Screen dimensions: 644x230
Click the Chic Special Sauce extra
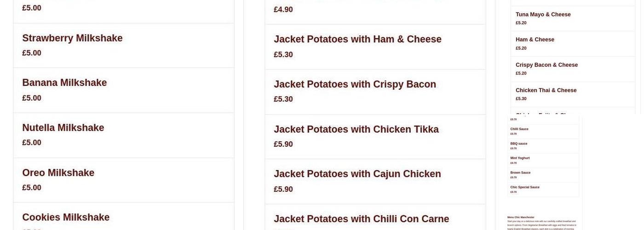[x=525, y=188]
